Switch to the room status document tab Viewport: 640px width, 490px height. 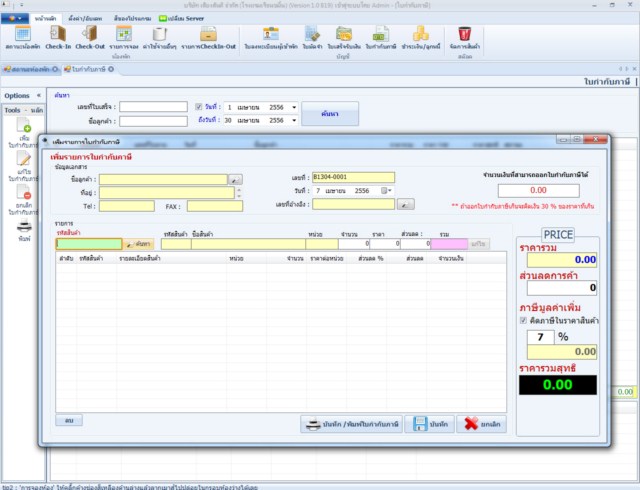31,69
